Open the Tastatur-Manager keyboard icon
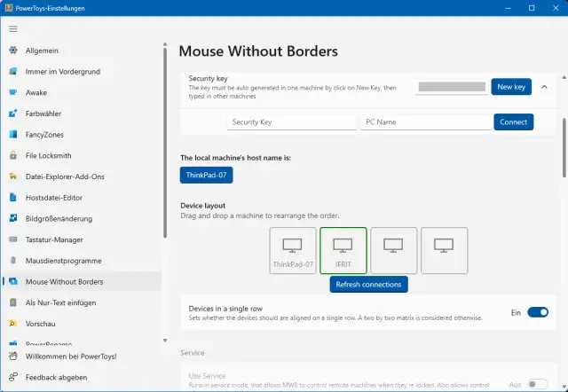The width and height of the screenshot is (568, 392). tap(13, 239)
